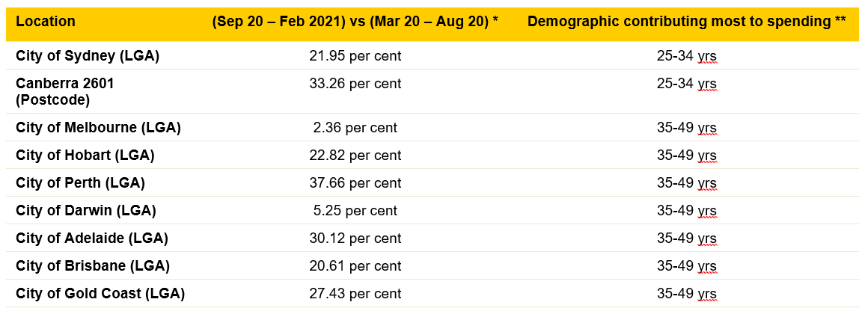
Task: Click the Sep 20 – Feb 2021 column header
Action: click(x=355, y=21)
